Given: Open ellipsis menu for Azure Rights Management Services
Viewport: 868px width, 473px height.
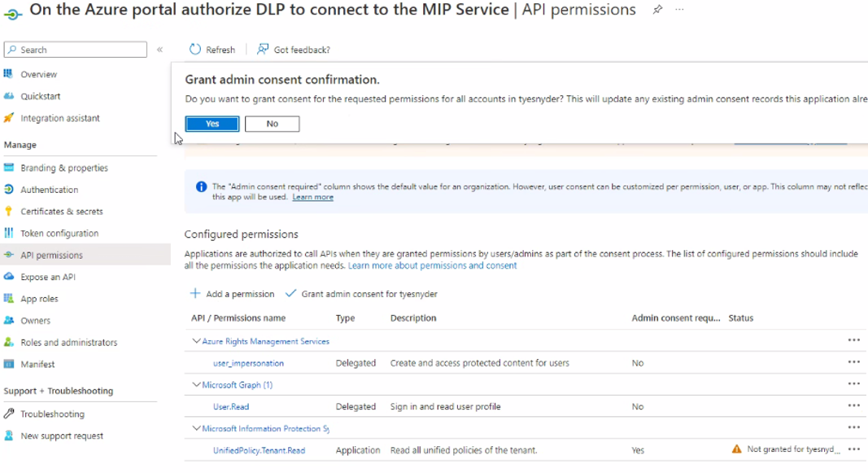Looking at the screenshot, I should [x=853, y=340].
